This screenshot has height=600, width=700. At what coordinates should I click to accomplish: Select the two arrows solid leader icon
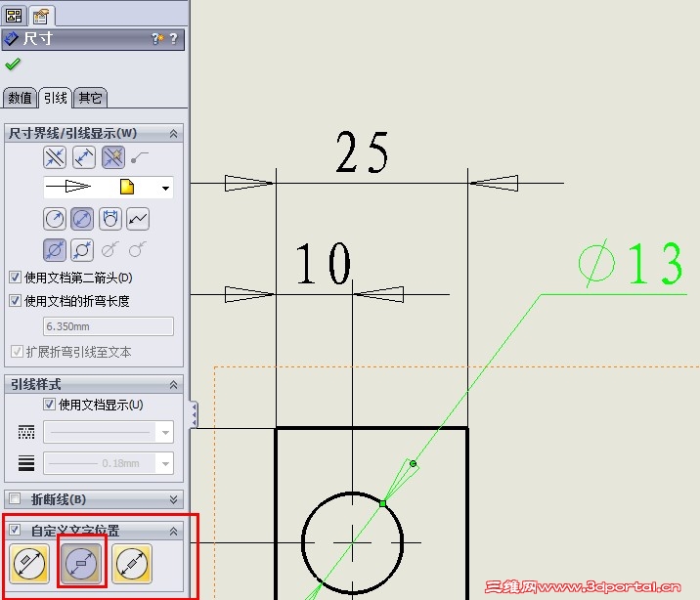(55, 250)
